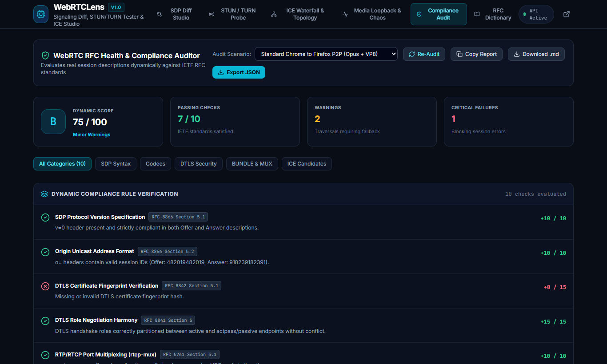Viewport: 607px width, 364px height.
Task: Show All Categories (10) filter
Action: (x=62, y=164)
